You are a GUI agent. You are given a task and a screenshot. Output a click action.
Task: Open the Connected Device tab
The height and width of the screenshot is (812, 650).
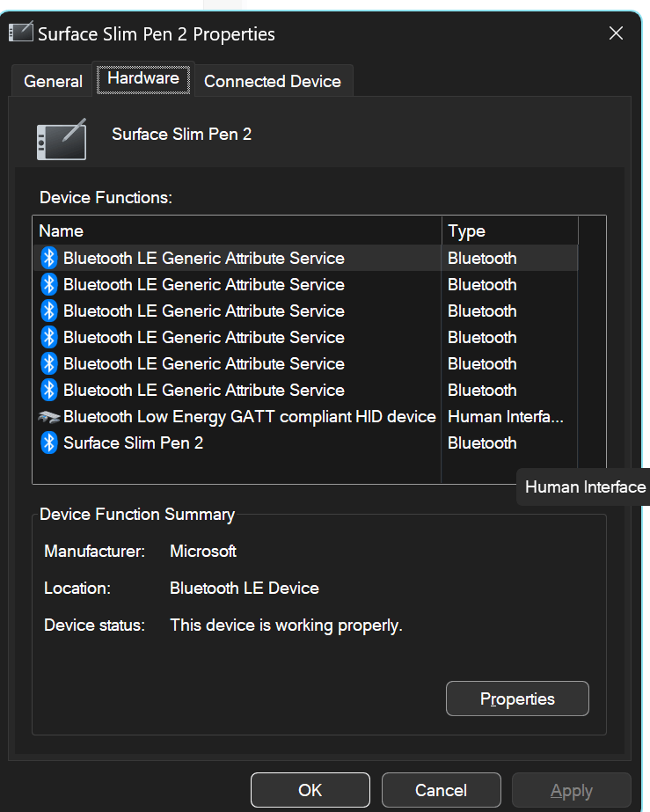[273, 81]
